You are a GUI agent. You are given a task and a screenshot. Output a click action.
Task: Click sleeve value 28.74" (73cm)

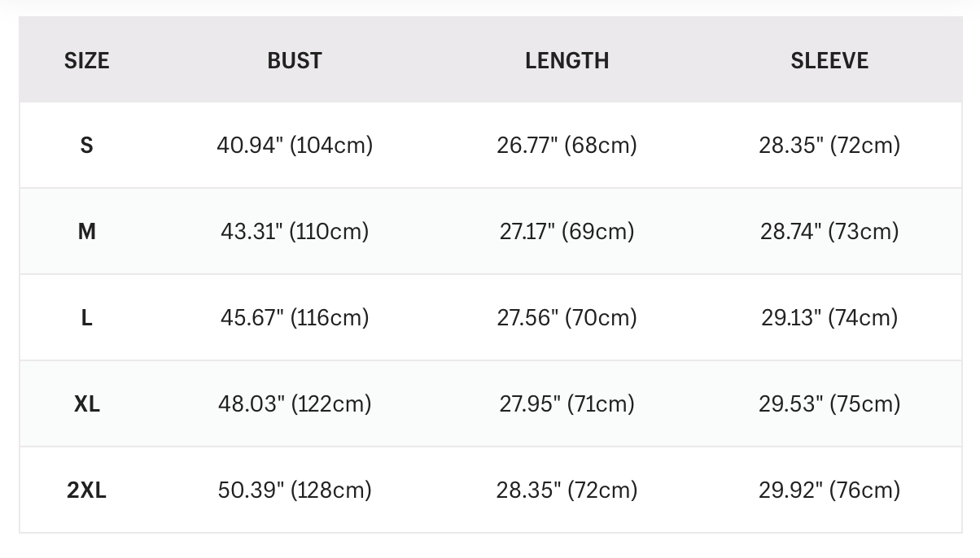coord(829,232)
